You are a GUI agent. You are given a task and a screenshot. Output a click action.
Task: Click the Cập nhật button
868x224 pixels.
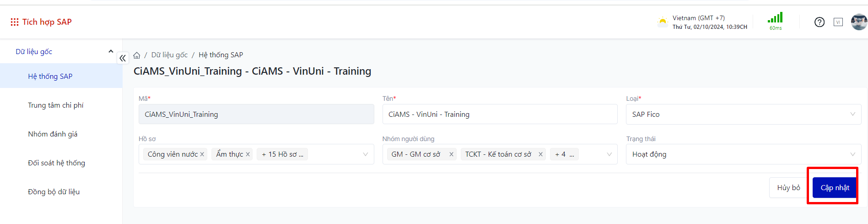coord(834,188)
